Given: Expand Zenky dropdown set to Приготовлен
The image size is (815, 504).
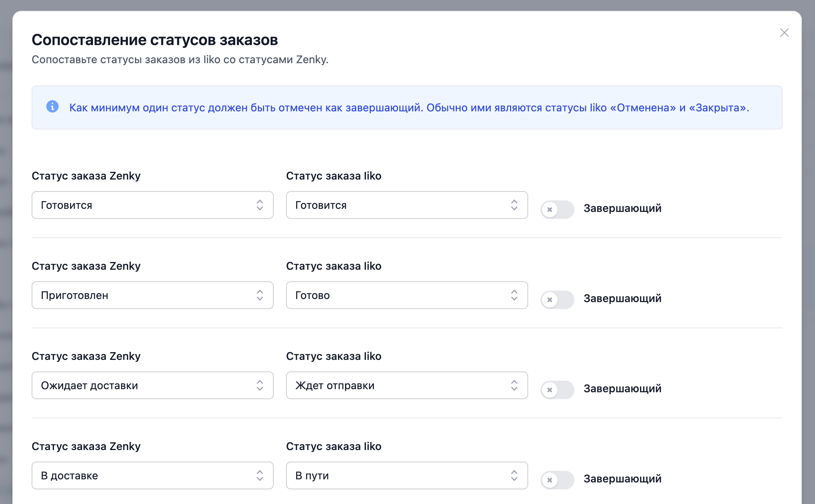Looking at the screenshot, I should [152, 295].
